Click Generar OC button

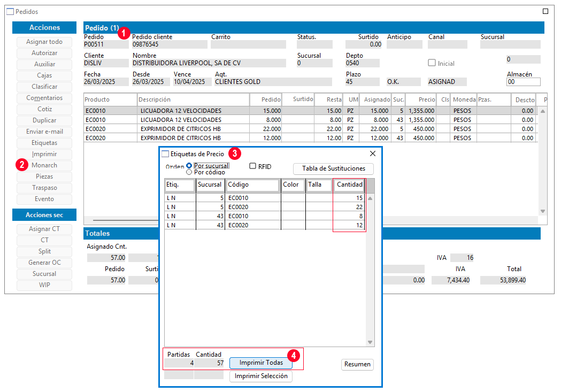tap(44, 263)
